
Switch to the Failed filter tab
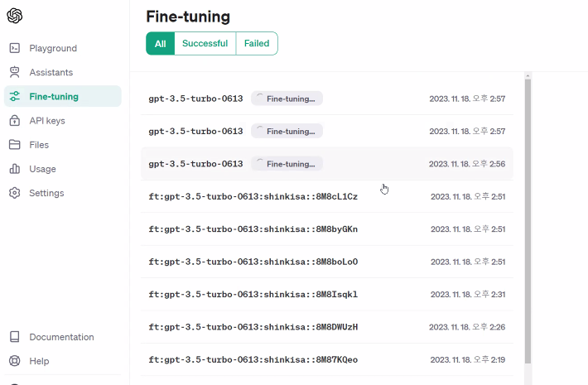click(x=257, y=44)
